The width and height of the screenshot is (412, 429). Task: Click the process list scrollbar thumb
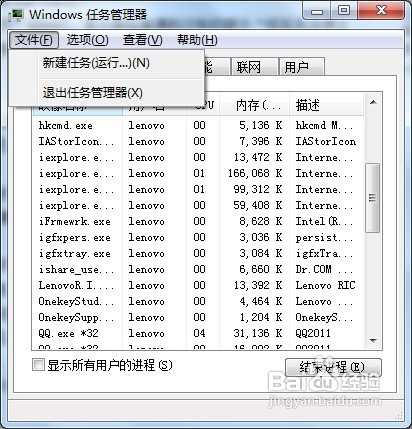point(373,198)
